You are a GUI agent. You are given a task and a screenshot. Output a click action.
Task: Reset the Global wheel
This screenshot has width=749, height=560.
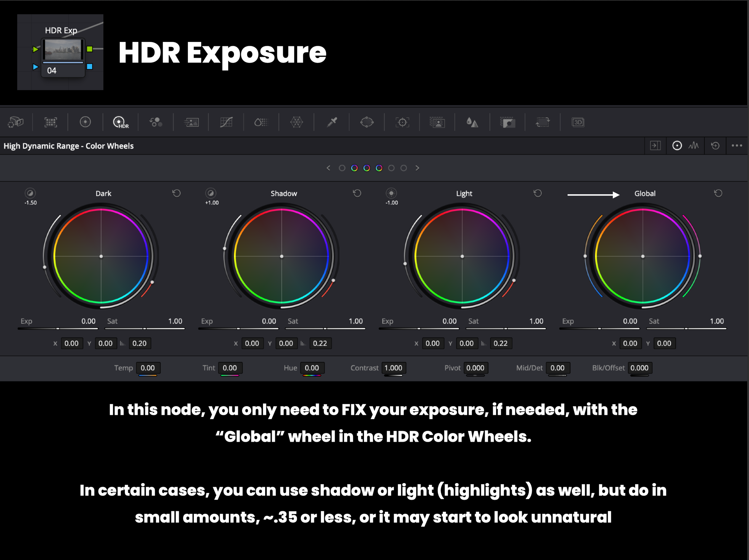(x=718, y=193)
